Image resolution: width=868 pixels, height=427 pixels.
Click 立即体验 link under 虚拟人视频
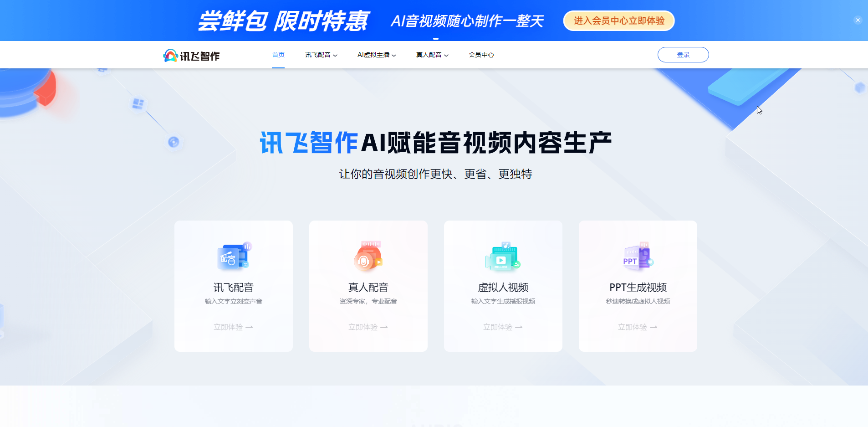(x=498, y=327)
